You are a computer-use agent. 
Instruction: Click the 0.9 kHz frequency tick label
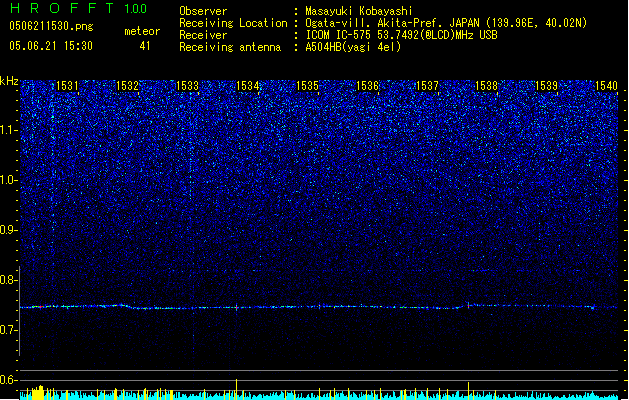[8, 230]
